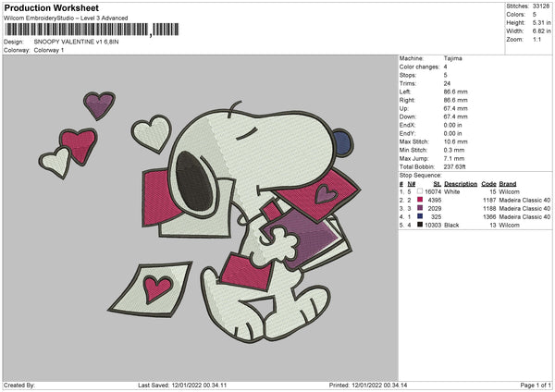The image size is (555, 392).
Task: Click the Height value 5.31 in
Action: 541,22
